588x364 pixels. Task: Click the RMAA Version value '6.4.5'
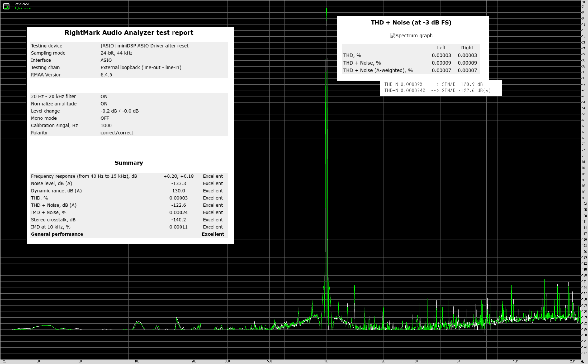pyautogui.click(x=106, y=75)
